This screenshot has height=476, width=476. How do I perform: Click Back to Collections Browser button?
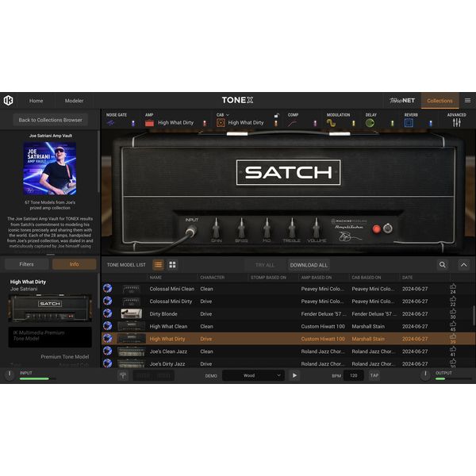point(51,120)
